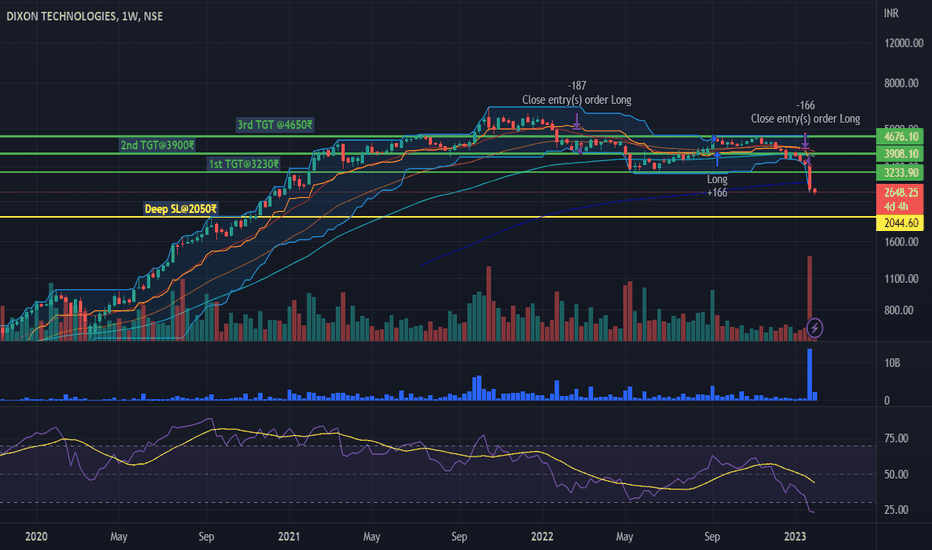Image resolution: width=932 pixels, height=550 pixels.
Task: Click the 2022 time axis label
Action: [542, 536]
